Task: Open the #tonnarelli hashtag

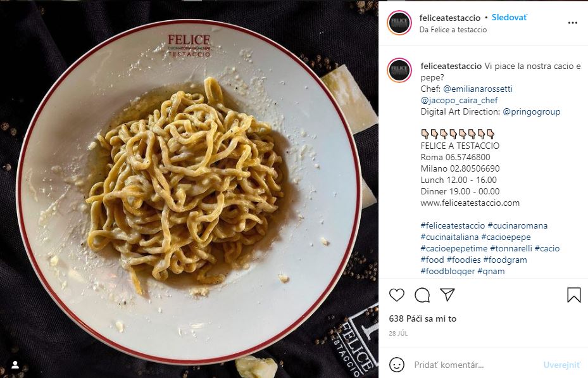Action: point(511,248)
